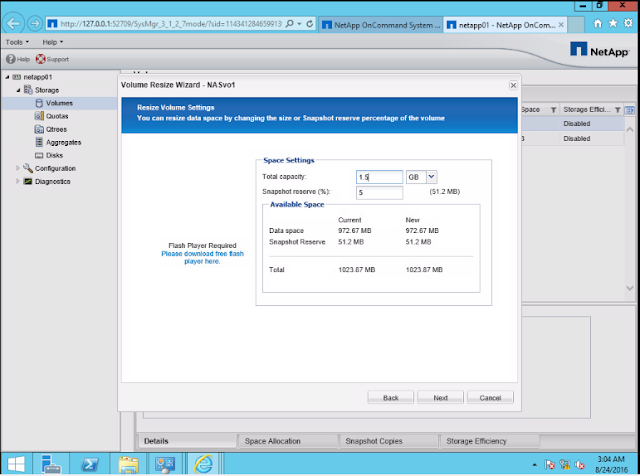
Task: Click the taskbar clock showing 3:04 AM
Action: click(x=611, y=459)
